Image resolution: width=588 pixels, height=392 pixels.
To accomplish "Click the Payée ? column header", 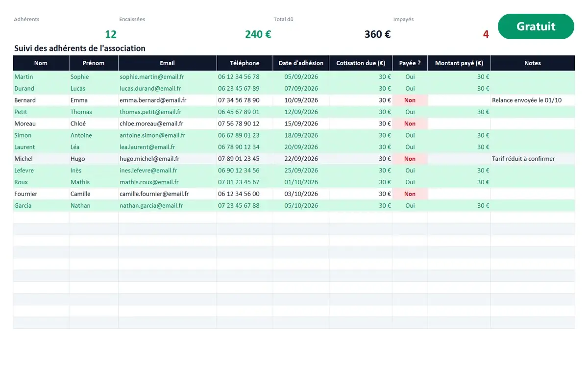I will [410, 63].
